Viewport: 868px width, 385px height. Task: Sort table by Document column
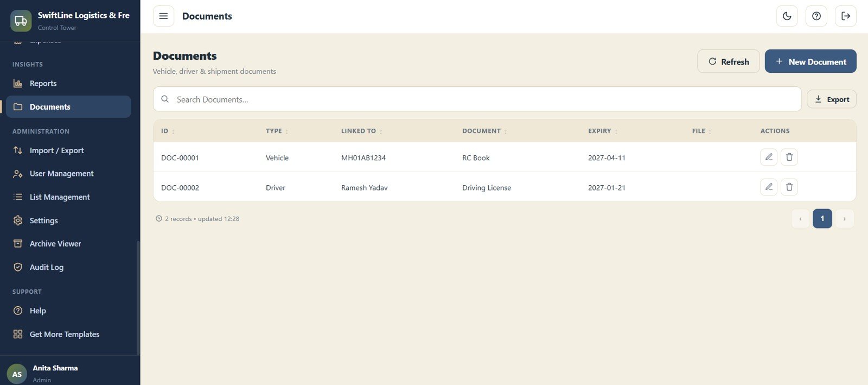[x=484, y=131]
